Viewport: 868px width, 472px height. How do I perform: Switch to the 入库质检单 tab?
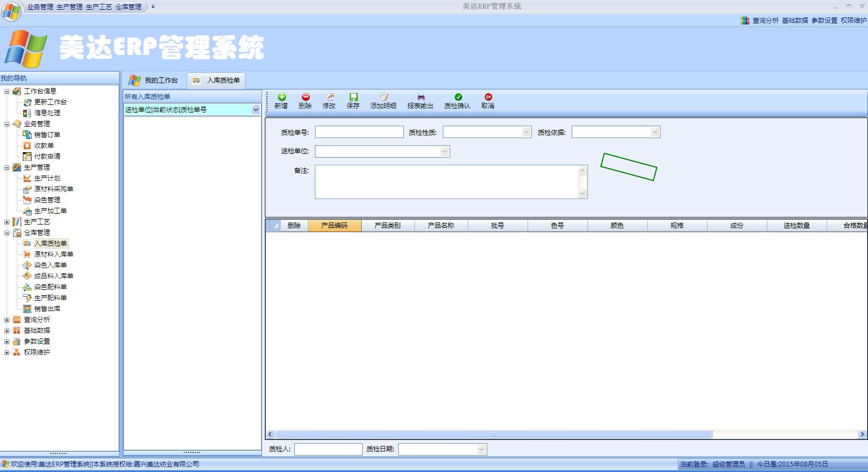tap(216, 80)
